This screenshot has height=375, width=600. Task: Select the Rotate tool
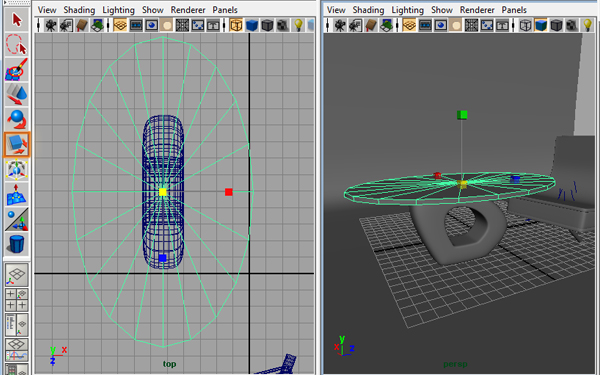coord(16,119)
